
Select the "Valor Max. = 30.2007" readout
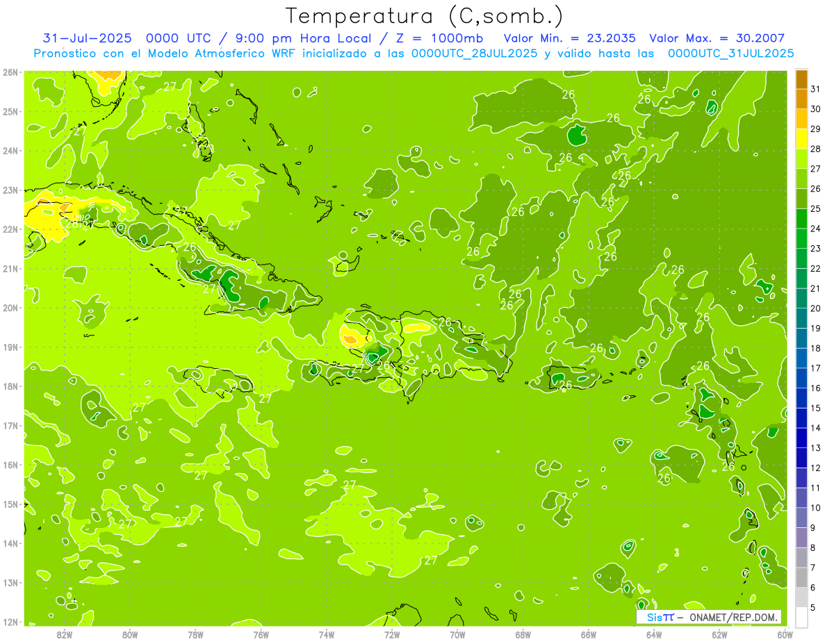coord(717,38)
